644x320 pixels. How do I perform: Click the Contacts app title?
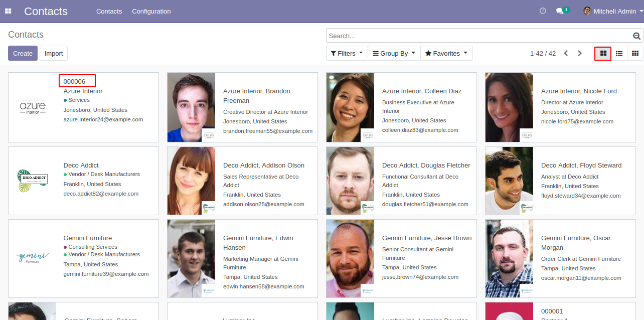tap(46, 11)
